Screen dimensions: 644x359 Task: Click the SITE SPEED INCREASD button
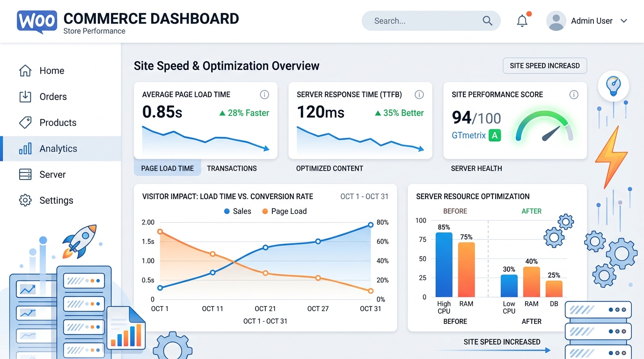coord(544,65)
